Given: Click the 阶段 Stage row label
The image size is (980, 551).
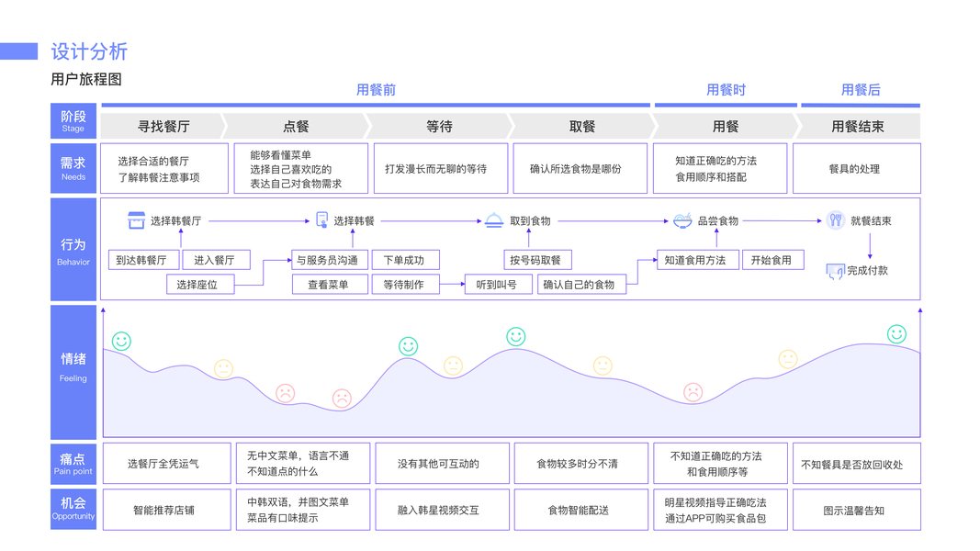Looking at the screenshot, I should coord(73,121).
